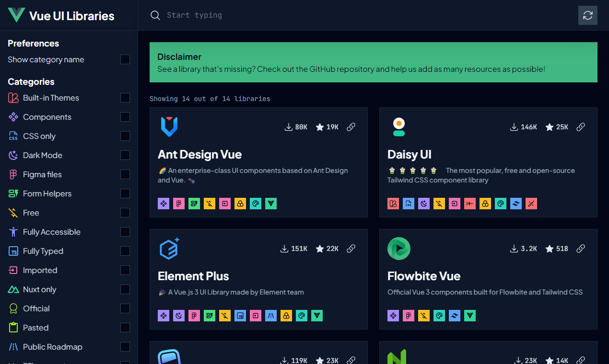609x364 pixels.
Task: Check the Nuxt only category checkbox
Action: (x=125, y=289)
